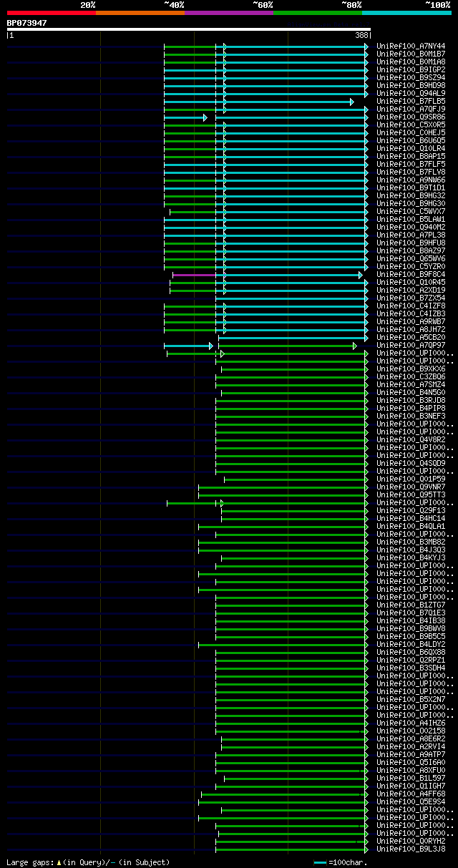This screenshot has height=868, width=458.
Task: Open hit UniRef100_A5CB20
Action: (x=411, y=337)
